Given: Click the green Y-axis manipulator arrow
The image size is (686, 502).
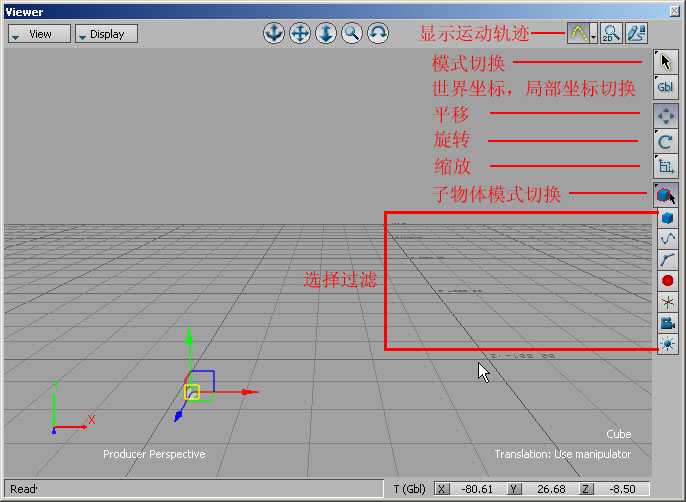Looking at the screenshot, I should pyautogui.click(x=189, y=335).
